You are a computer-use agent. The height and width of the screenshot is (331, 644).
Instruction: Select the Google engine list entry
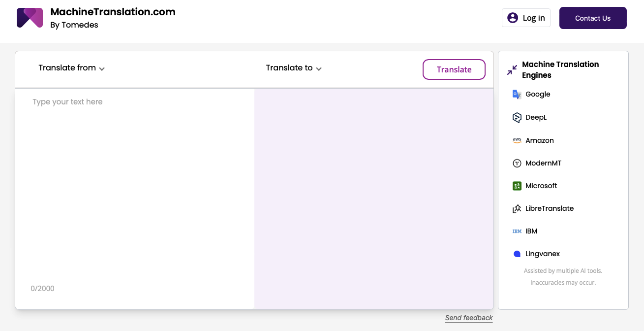tap(537, 94)
